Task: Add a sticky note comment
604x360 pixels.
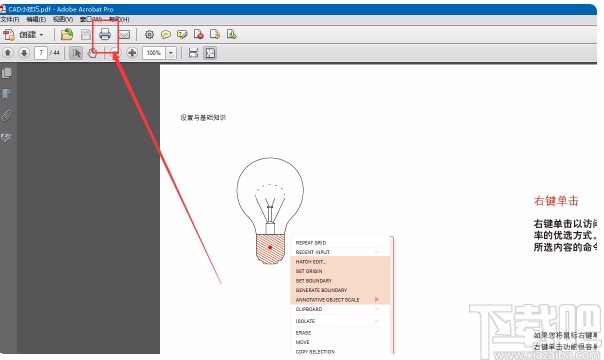Action: coord(166,35)
